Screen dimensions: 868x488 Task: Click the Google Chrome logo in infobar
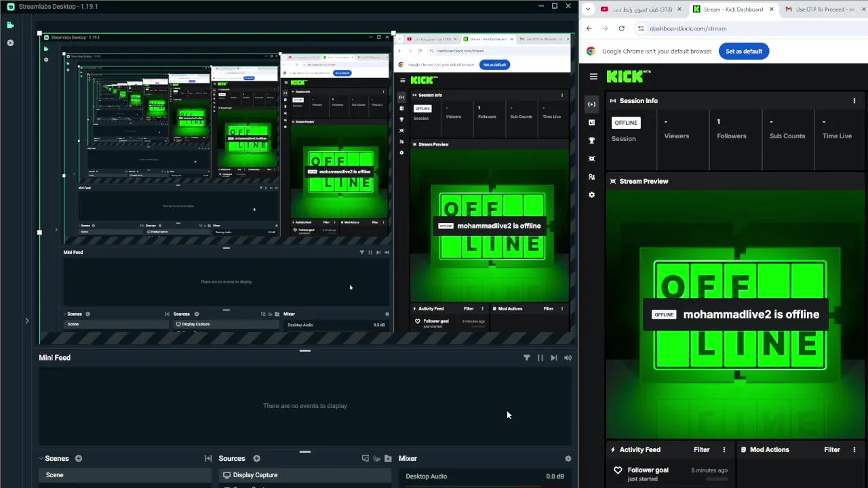point(591,52)
